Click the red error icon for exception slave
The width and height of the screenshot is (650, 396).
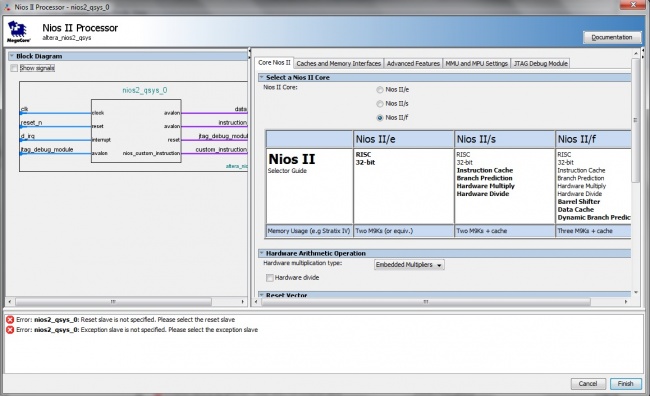[x=10, y=330]
